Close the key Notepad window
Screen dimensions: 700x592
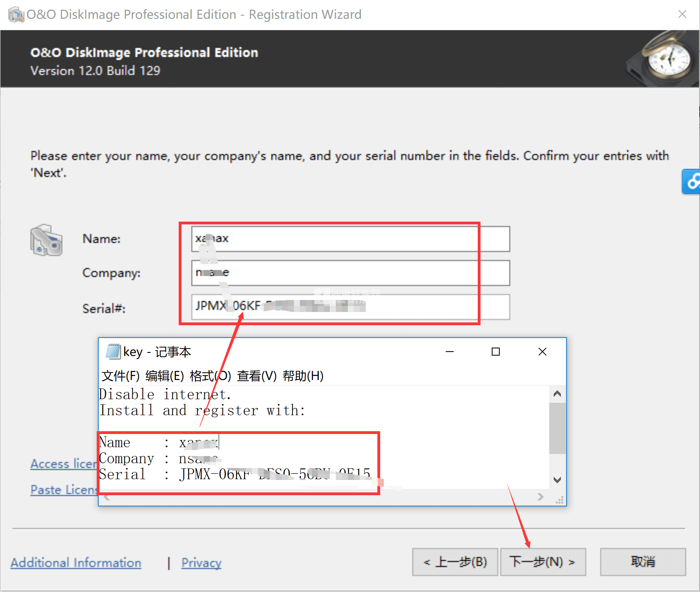point(542,352)
